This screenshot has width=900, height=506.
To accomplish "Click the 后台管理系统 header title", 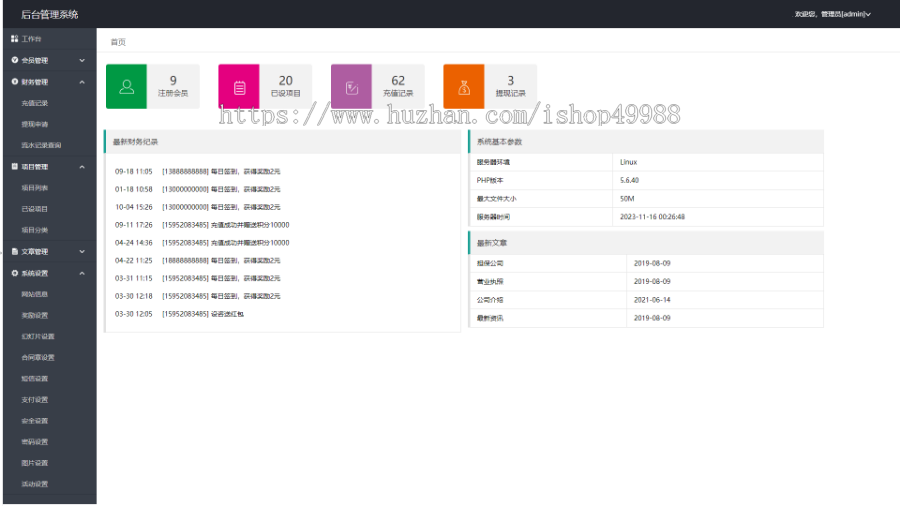I will [x=49, y=14].
